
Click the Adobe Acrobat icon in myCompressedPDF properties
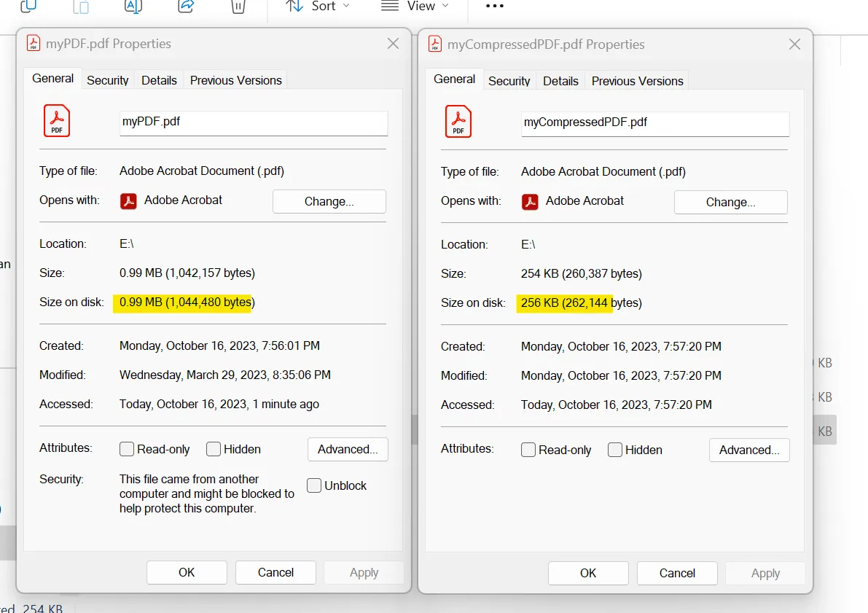pos(530,201)
